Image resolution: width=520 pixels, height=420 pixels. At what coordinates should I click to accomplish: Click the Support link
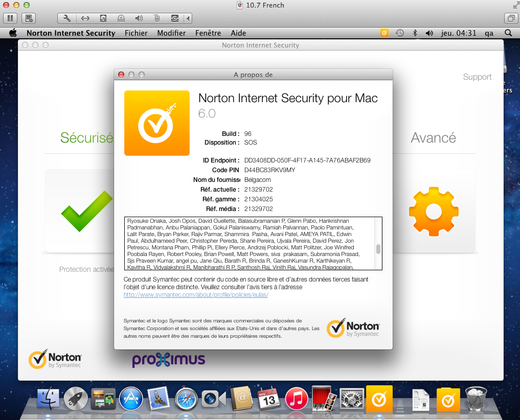click(477, 77)
